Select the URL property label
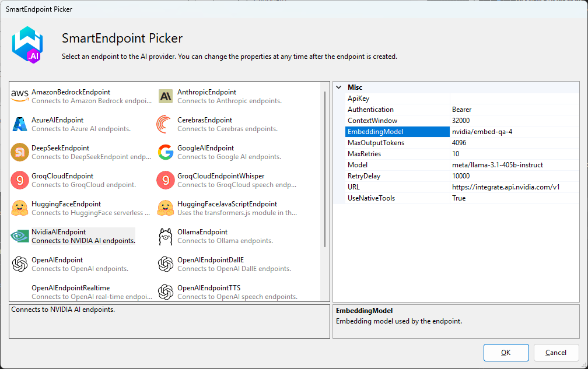Screen dimensions: 588x369 click(397, 187)
